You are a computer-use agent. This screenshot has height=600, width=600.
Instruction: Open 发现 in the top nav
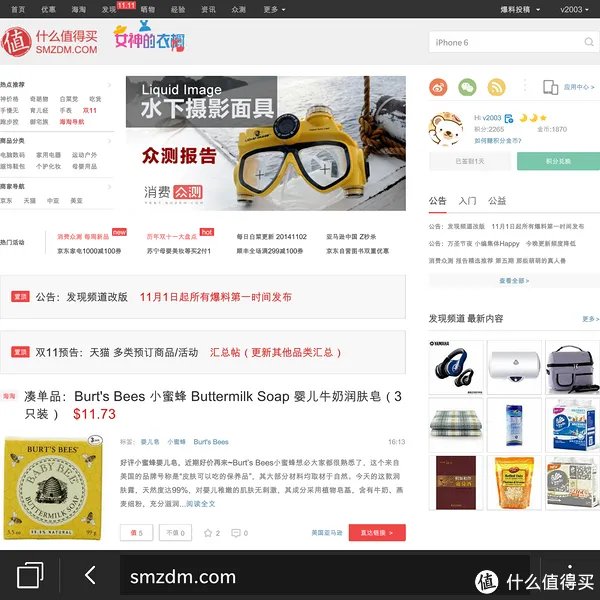coord(109,10)
